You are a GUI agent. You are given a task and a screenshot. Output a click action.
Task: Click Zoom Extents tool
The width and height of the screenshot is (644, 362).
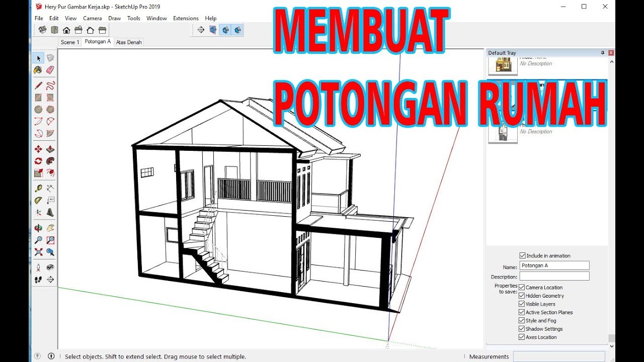38,252
